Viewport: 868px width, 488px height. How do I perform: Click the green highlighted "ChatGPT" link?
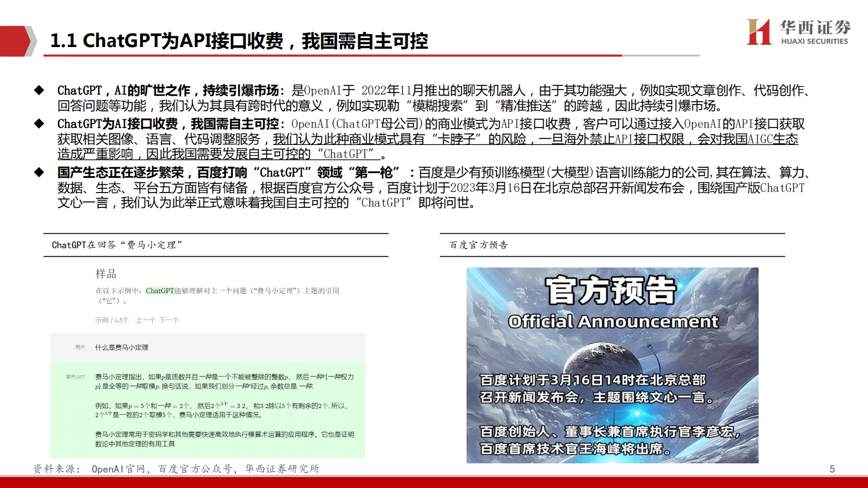tap(160, 291)
